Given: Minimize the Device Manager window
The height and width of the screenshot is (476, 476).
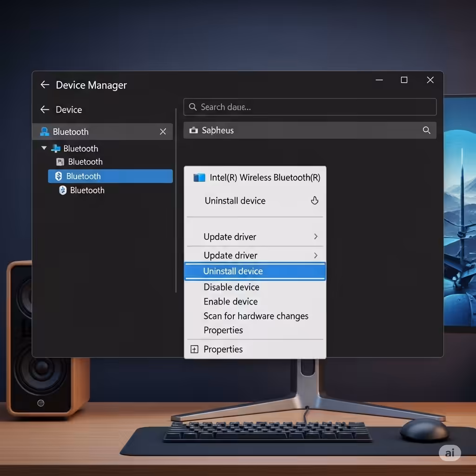Looking at the screenshot, I should 379,80.
